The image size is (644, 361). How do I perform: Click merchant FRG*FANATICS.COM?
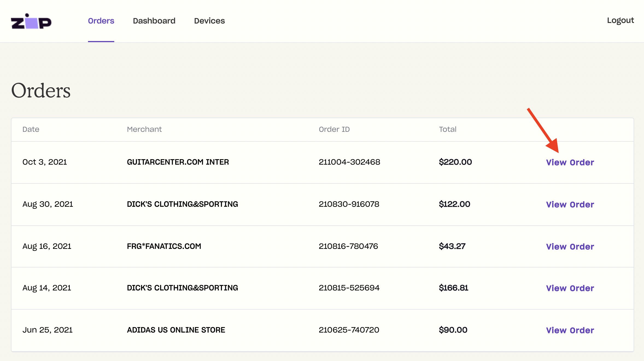click(164, 246)
